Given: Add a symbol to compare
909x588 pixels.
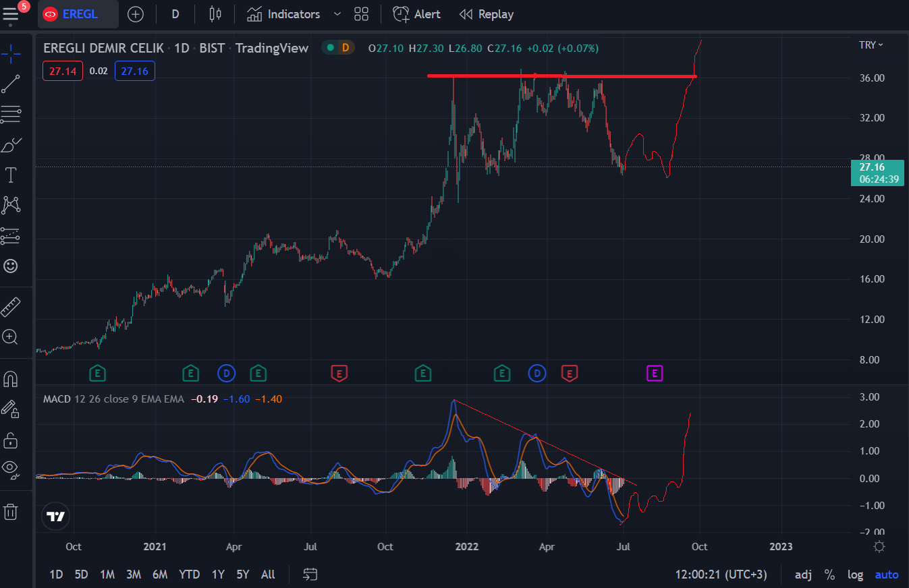Looking at the screenshot, I should coord(136,14).
